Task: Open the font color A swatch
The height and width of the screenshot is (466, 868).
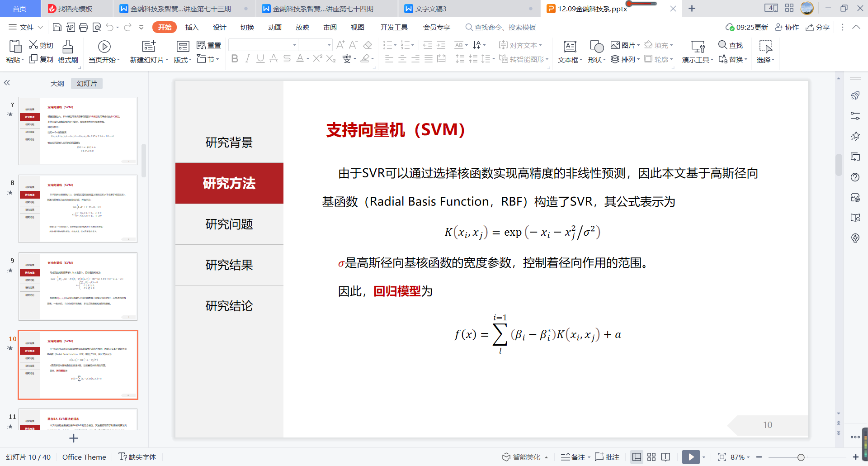Action: [x=300, y=58]
